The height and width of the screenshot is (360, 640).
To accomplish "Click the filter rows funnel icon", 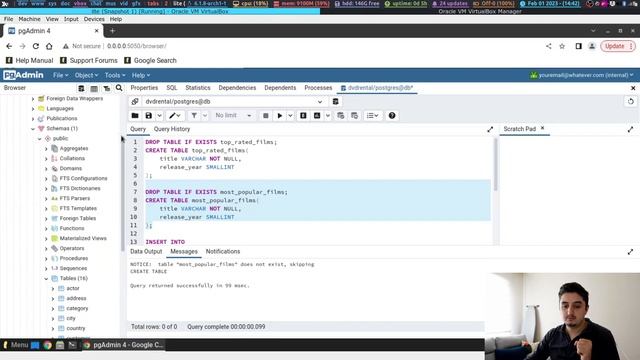I will (x=194, y=116).
